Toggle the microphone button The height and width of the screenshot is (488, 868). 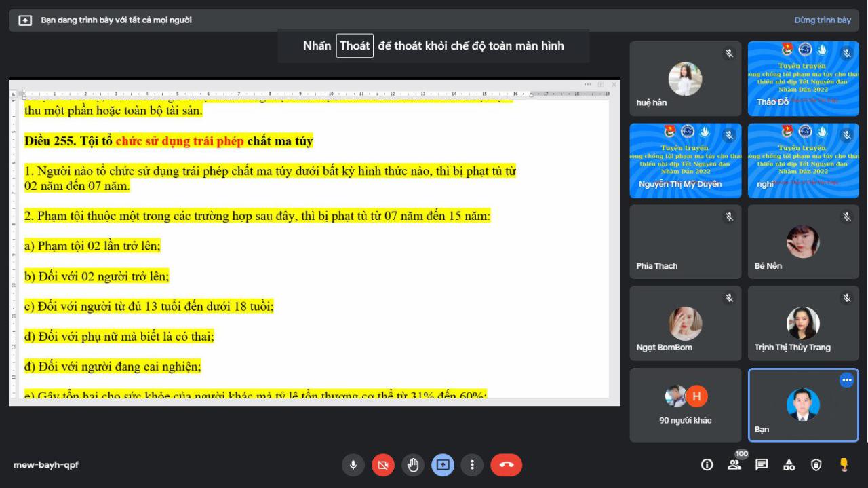tap(353, 465)
